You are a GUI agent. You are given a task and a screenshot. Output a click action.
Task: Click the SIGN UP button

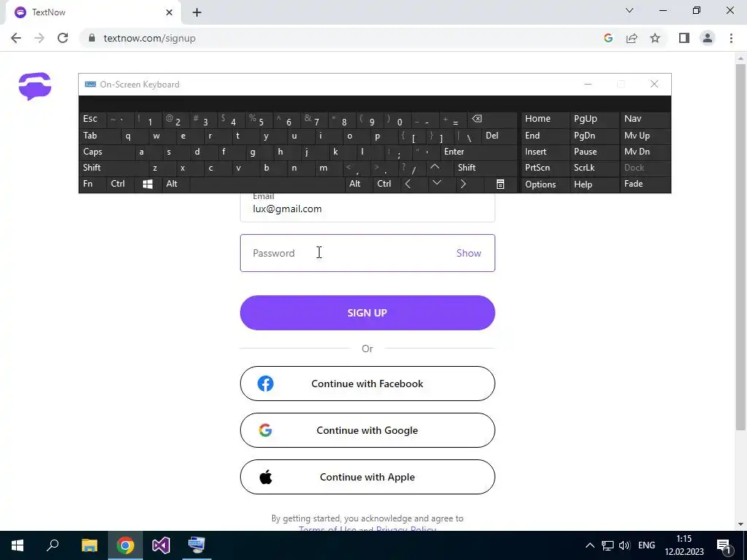[368, 313]
